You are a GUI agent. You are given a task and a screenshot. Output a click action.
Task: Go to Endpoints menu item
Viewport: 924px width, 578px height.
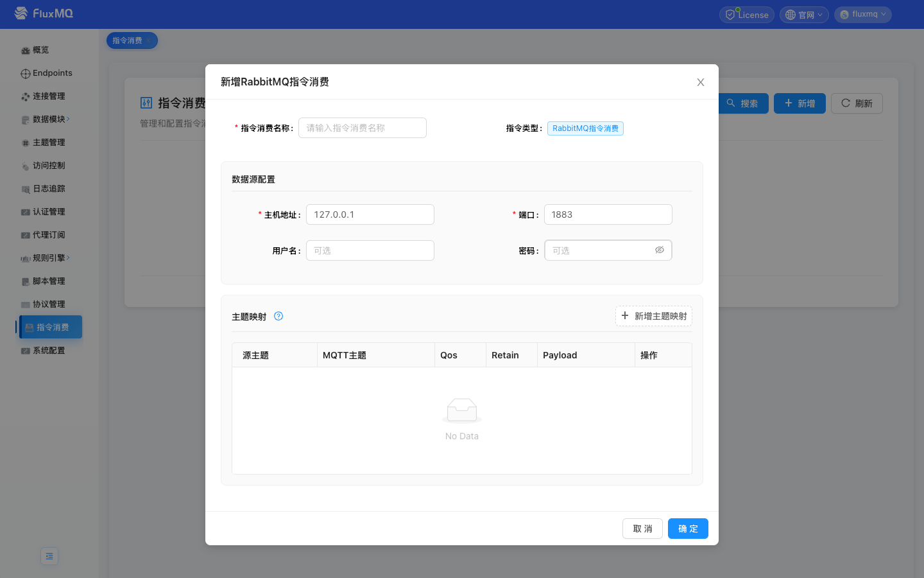(x=49, y=73)
